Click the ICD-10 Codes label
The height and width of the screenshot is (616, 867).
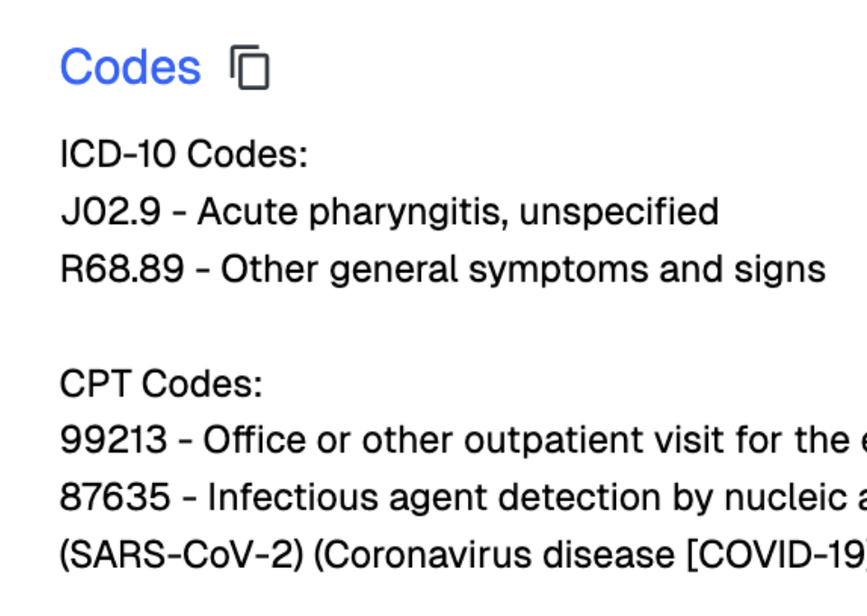183,154
